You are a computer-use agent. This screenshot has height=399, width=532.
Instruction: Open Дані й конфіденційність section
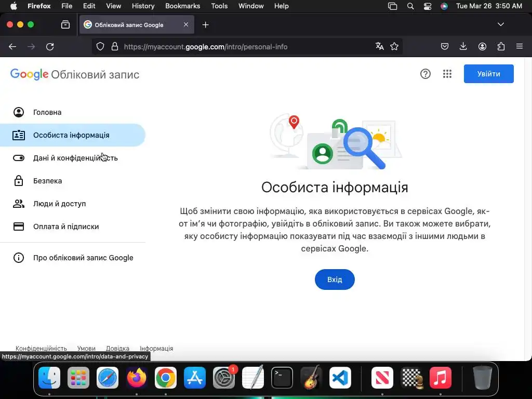[73, 158]
